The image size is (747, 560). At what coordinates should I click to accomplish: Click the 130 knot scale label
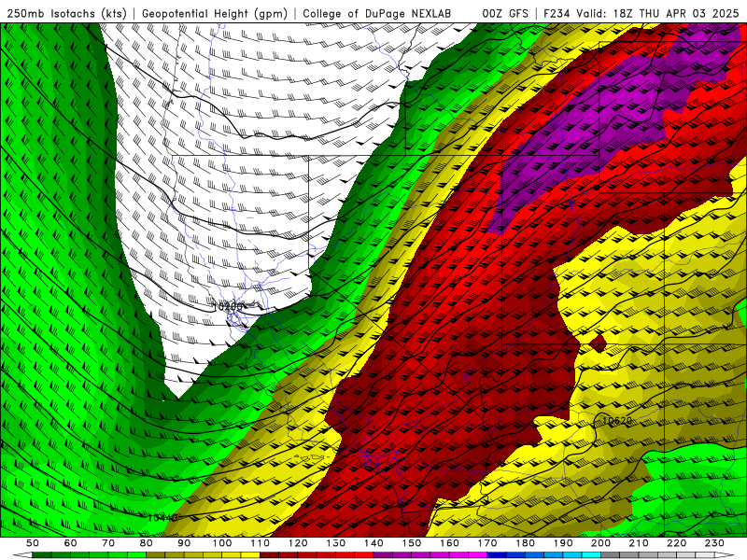click(x=335, y=543)
